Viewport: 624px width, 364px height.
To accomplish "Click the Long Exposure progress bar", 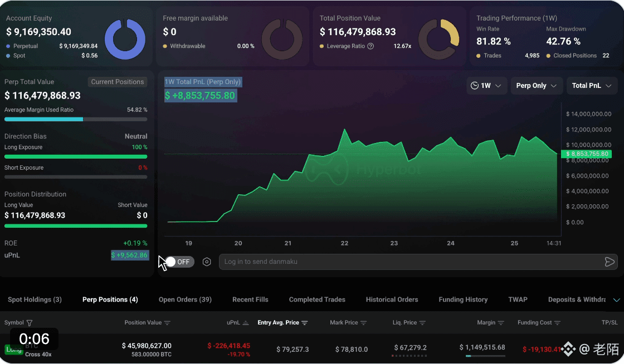I will tap(76, 156).
